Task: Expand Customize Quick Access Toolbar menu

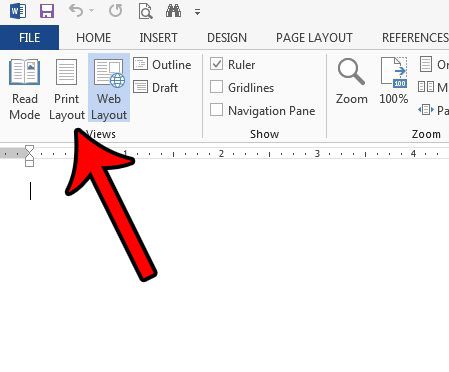Action: (198, 12)
